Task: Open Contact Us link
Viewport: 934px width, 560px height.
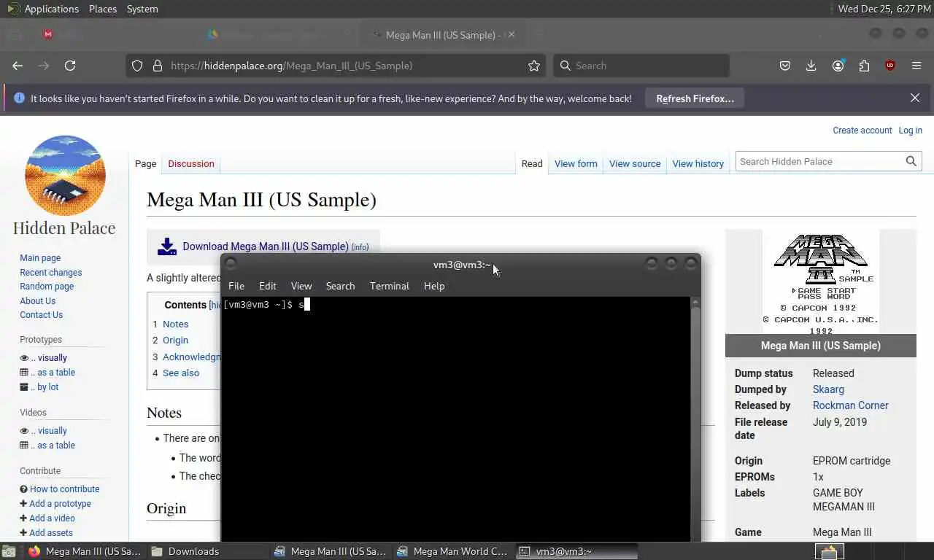Action: tap(42, 315)
